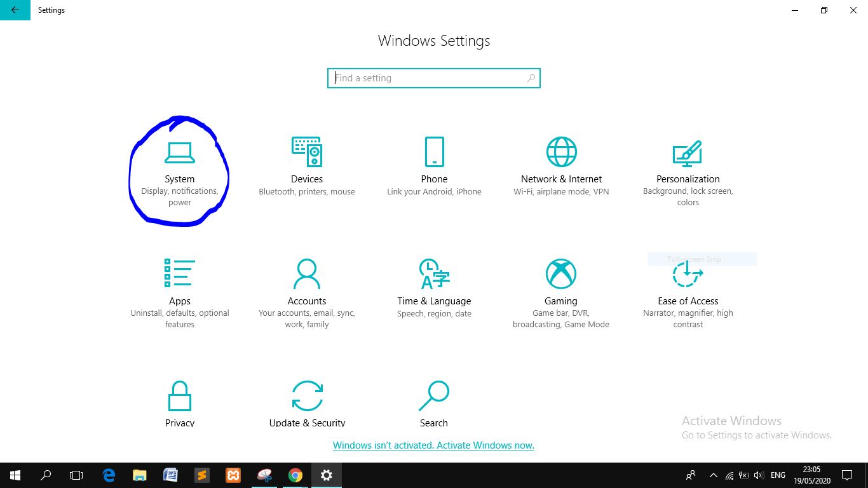Click the Gaming category label

(x=561, y=301)
